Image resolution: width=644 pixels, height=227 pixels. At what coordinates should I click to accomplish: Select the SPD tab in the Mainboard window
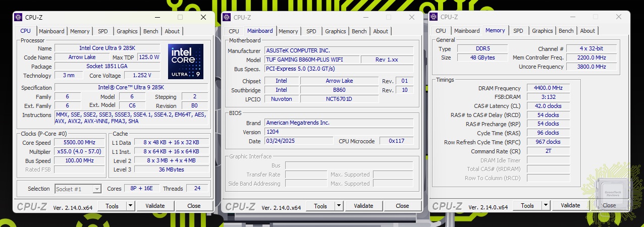pyautogui.click(x=311, y=31)
